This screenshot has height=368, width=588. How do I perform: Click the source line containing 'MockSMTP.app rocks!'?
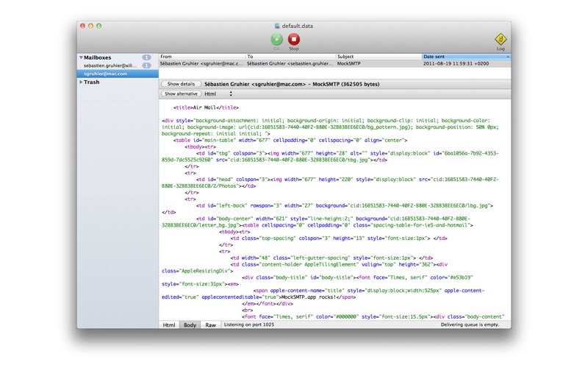(x=259, y=297)
